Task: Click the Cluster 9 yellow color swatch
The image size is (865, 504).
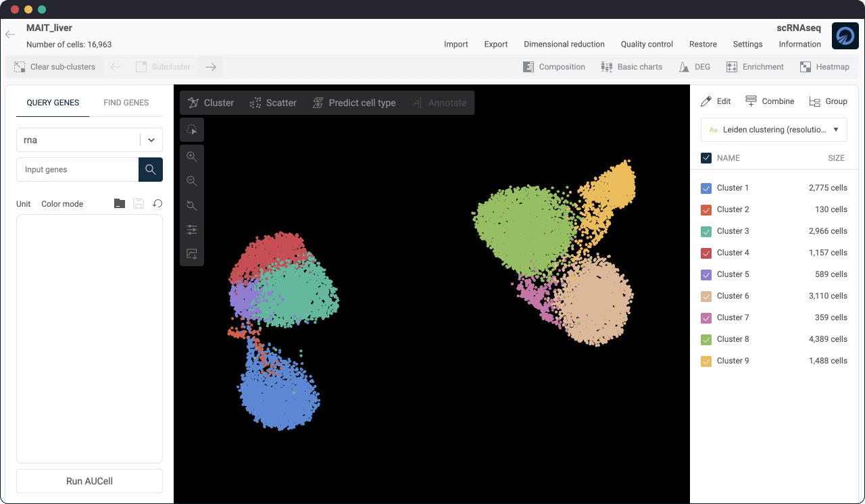Action: pyautogui.click(x=706, y=361)
